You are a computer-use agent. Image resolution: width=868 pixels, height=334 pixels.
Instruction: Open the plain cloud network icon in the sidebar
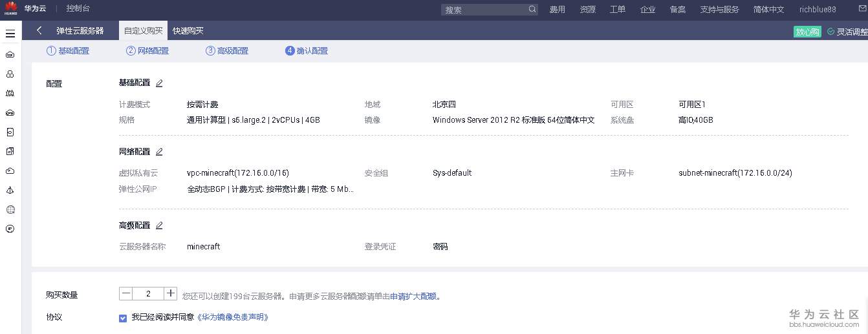pos(10,171)
